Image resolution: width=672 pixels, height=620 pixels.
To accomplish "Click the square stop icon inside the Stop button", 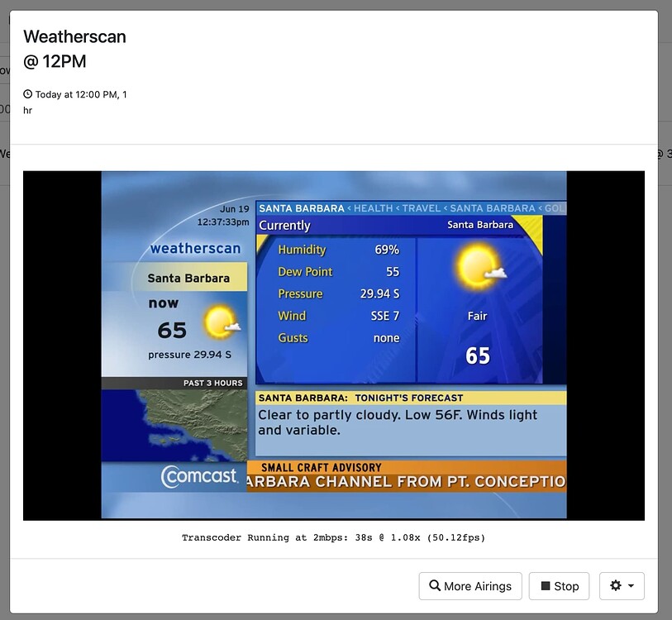I will [547, 586].
